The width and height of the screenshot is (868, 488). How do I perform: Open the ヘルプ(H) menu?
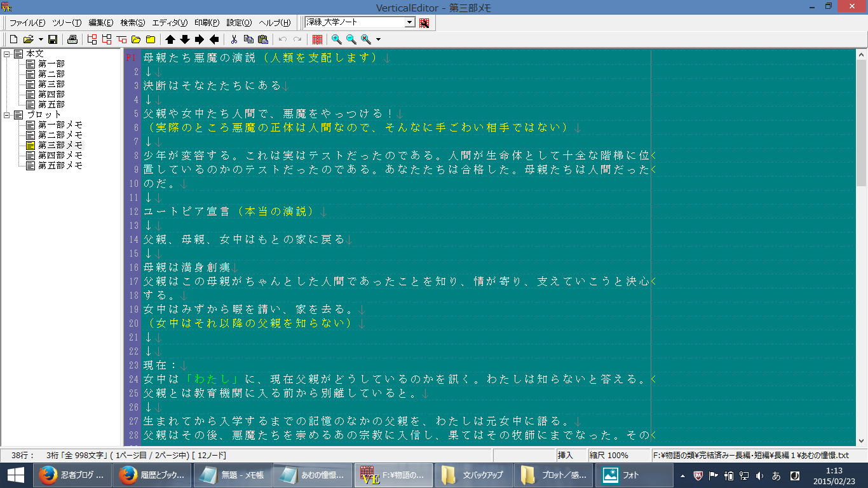tap(275, 23)
